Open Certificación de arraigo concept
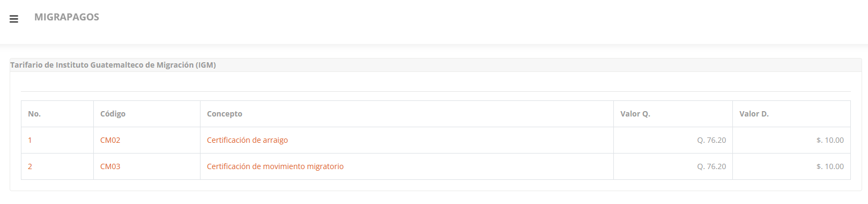The height and width of the screenshot is (204, 868). coord(247,140)
